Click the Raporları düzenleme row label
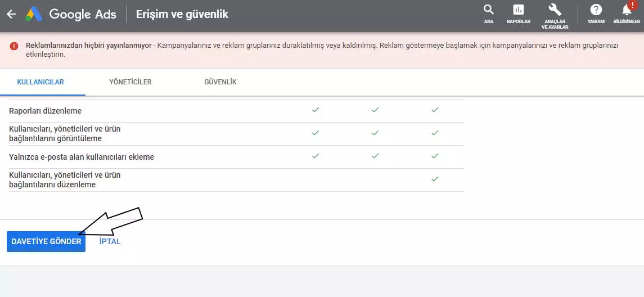Viewport: 644px width, 297px height. pos(45,111)
